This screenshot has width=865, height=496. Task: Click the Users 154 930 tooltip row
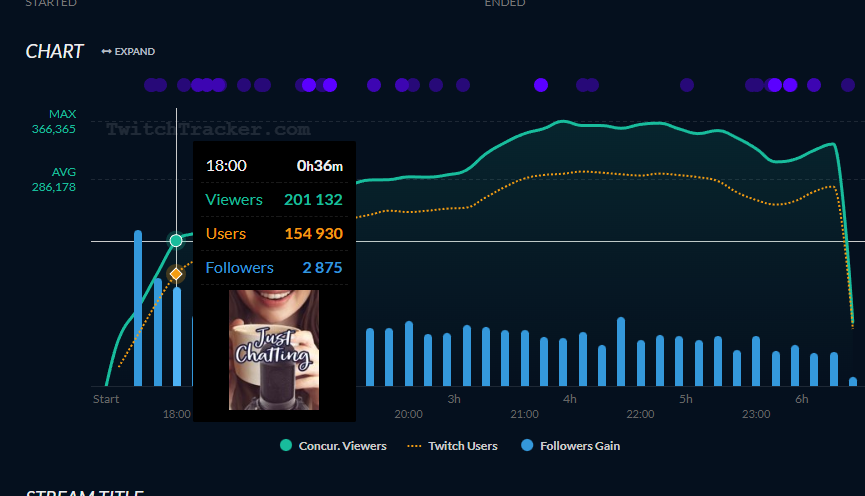click(274, 234)
